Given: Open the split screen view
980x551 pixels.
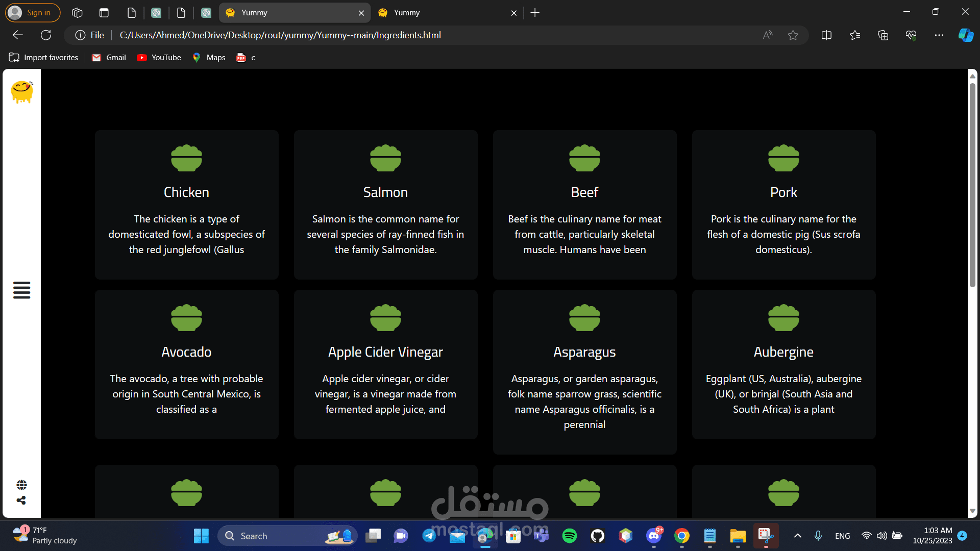Looking at the screenshot, I should (x=826, y=35).
